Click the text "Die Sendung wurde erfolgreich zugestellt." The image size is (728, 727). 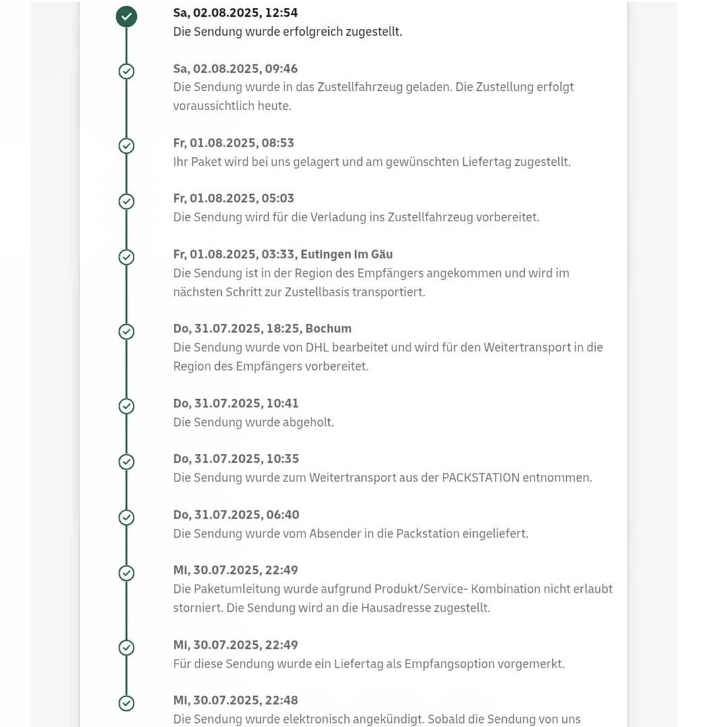click(x=287, y=32)
